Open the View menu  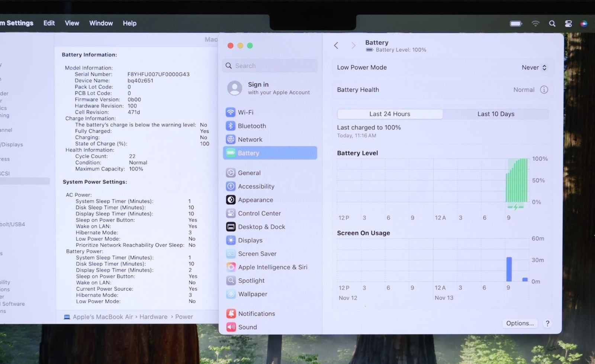[x=72, y=23]
